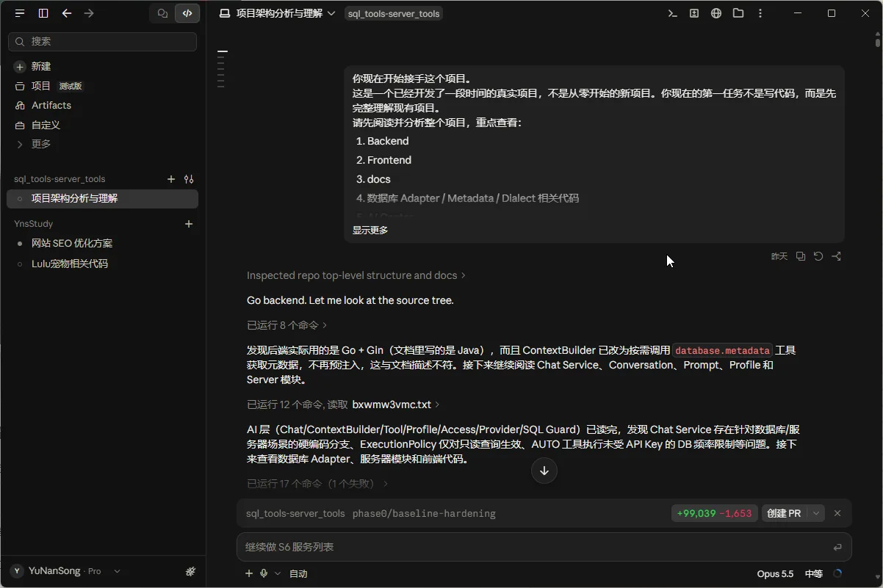The image size is (883, 588).
Task: Switch to code mode icon
Action: point(187,13)
